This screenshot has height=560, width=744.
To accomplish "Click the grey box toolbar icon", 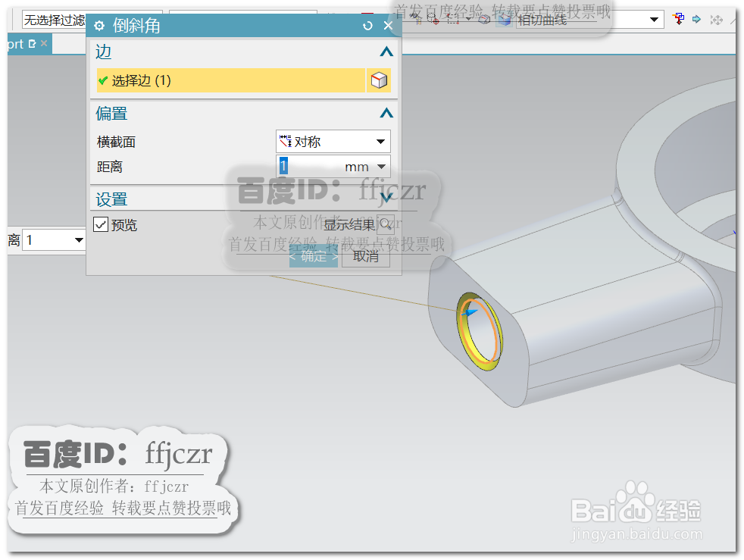I will click(x=484, y=20).
